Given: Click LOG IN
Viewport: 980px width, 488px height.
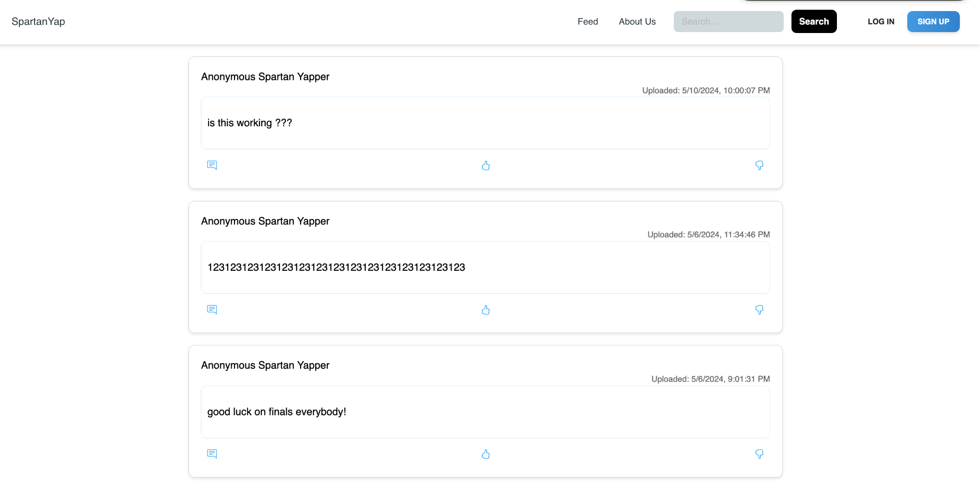Looking at the screenshot, I should (881, 22).
